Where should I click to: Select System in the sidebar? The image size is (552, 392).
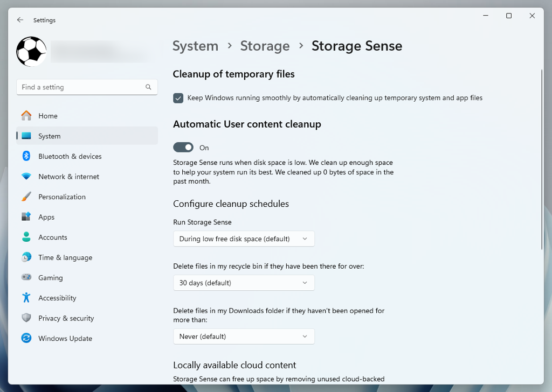click(87, 136)
